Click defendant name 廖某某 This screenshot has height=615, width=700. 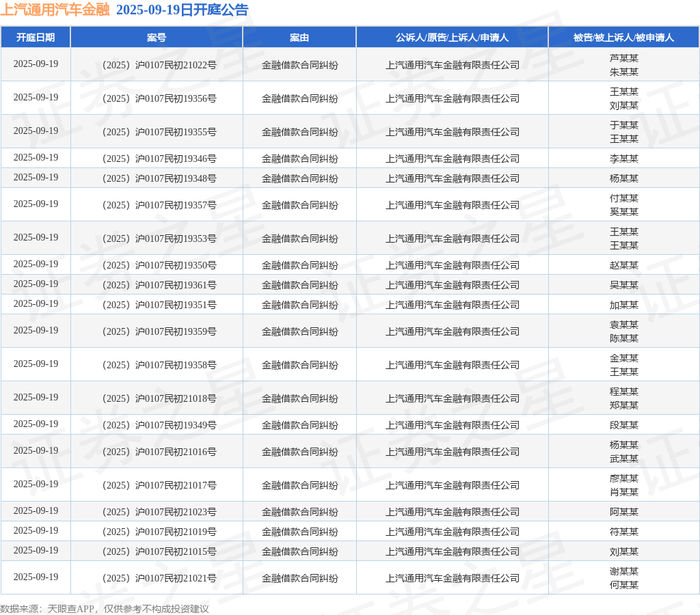[x=623, y=478]
